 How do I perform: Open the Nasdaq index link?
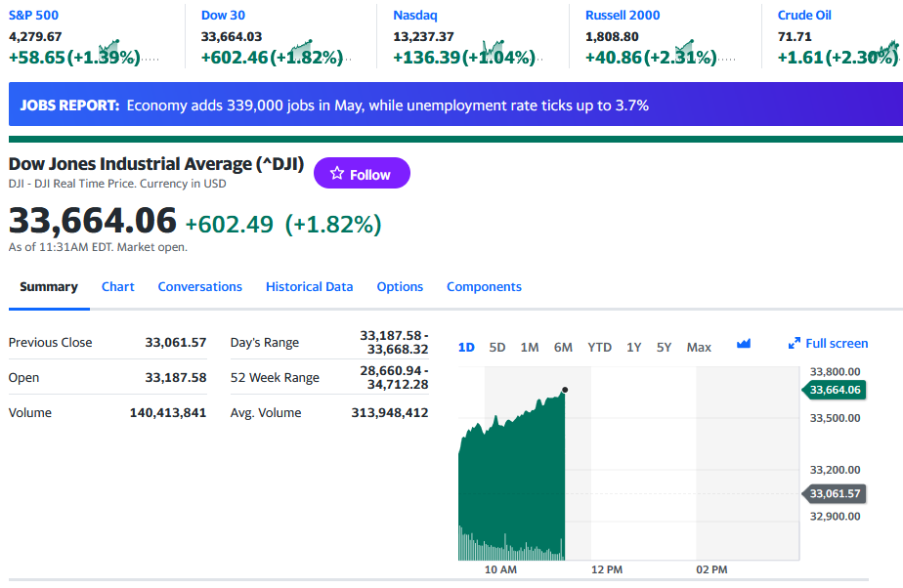(x=415, y=16)
